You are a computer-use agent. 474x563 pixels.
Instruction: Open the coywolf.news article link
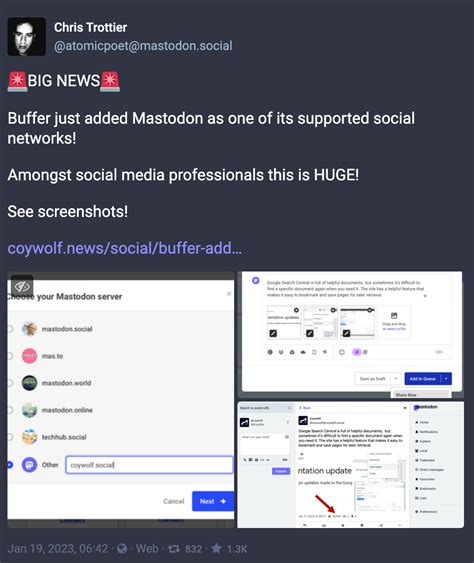[x=125, y=248]
